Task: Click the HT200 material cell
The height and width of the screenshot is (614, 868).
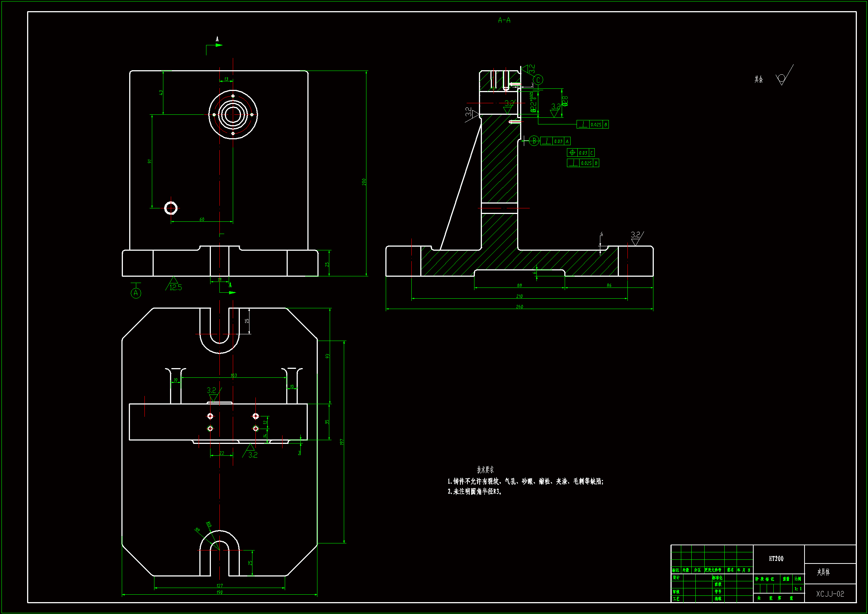Action: (776, 559)
